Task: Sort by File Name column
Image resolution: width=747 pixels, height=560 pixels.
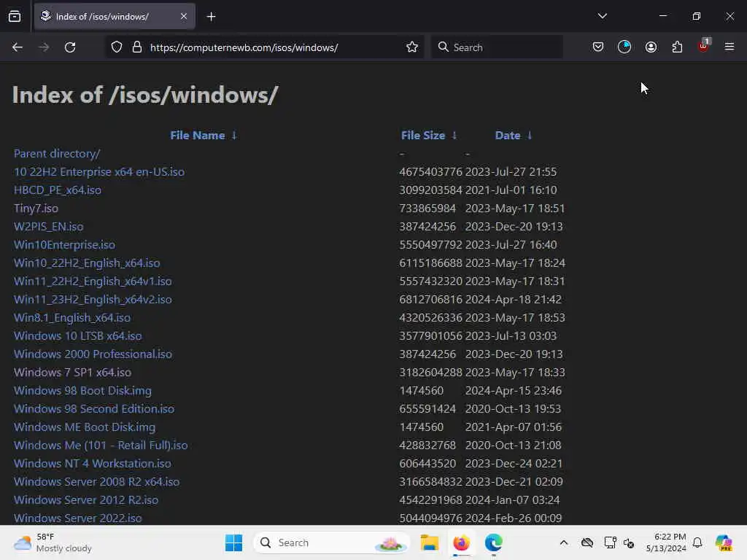Action: 197,136
